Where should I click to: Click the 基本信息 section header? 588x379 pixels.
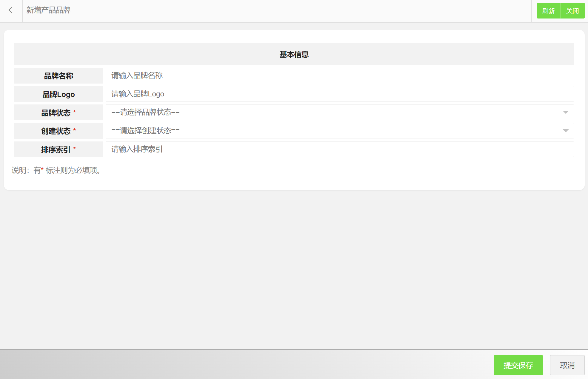pyautogui.click(x=294, y=54)
